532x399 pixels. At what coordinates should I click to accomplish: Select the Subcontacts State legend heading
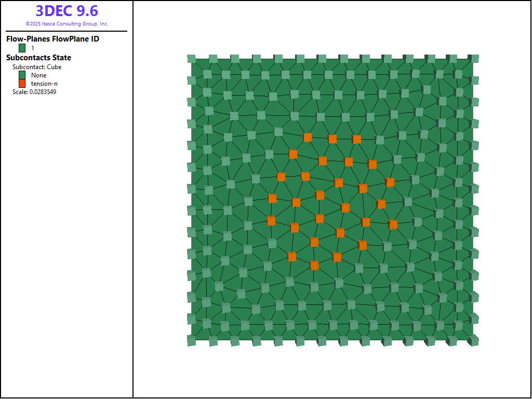(x=38, y=58)
